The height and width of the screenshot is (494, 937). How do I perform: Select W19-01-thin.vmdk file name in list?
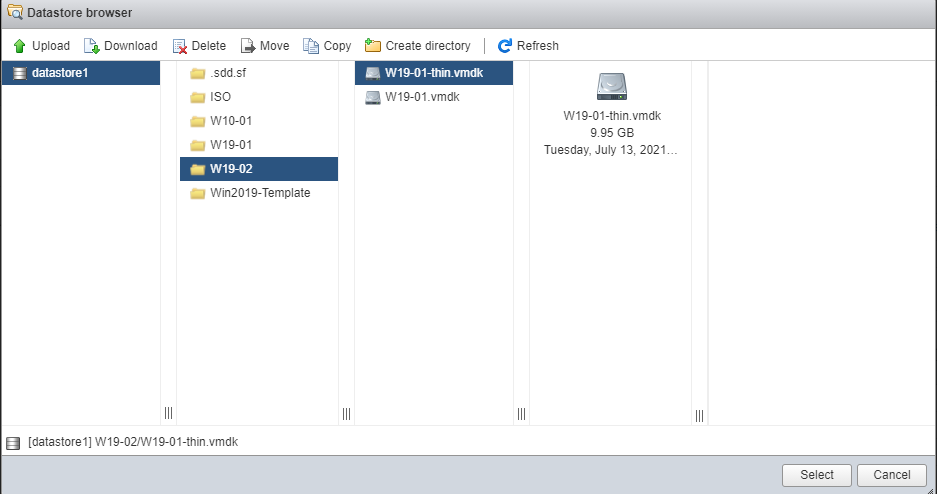(434, 73)
